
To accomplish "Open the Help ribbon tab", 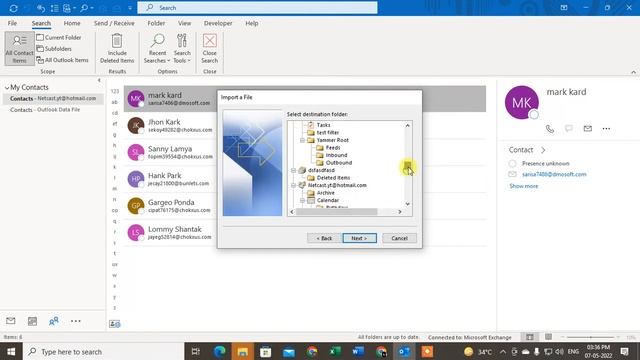I will point(252,23).
